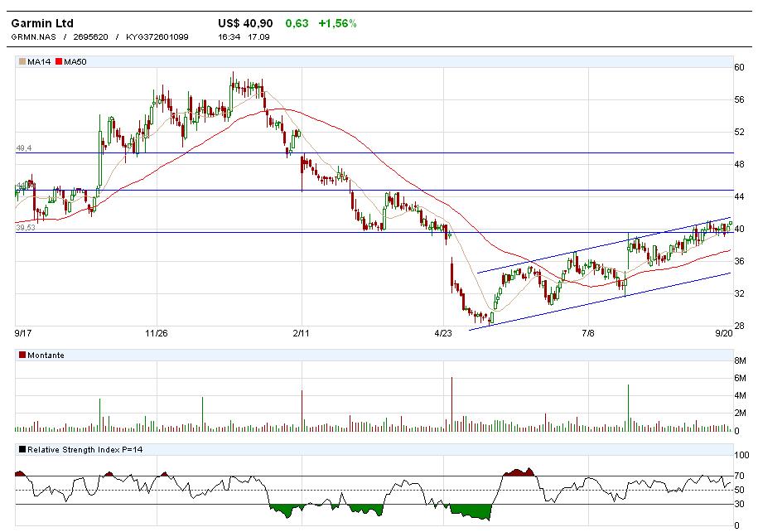
Task: Click the MA14 legend label
Action: pos(39,61)
